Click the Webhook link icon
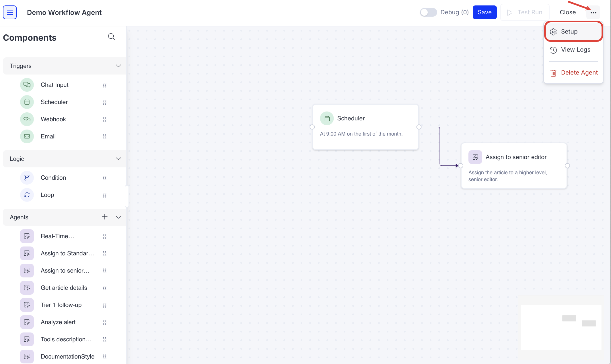Viewport: 611px width, 364px height. click(27, 119)
